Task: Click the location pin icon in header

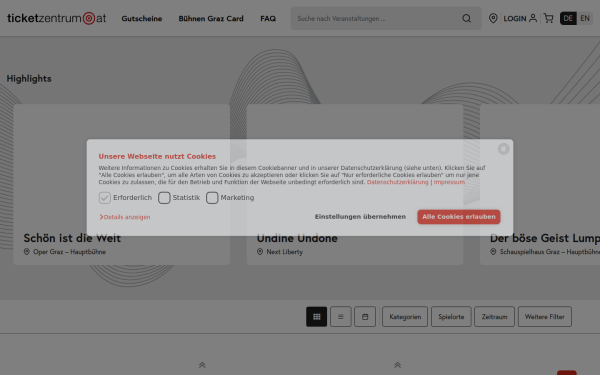Action: point(493,18)
